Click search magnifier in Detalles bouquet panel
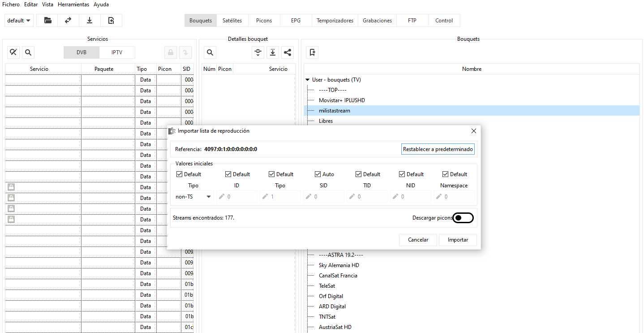This screenshot has width=644, height=333. [x=210, y=52]
